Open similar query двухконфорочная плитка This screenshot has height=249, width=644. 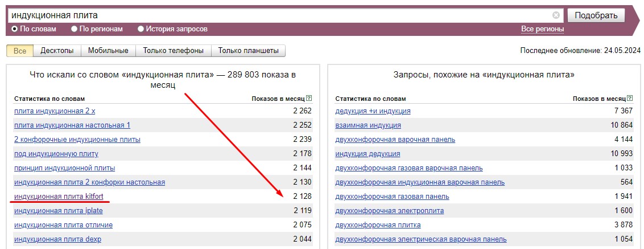coord(378,225)
